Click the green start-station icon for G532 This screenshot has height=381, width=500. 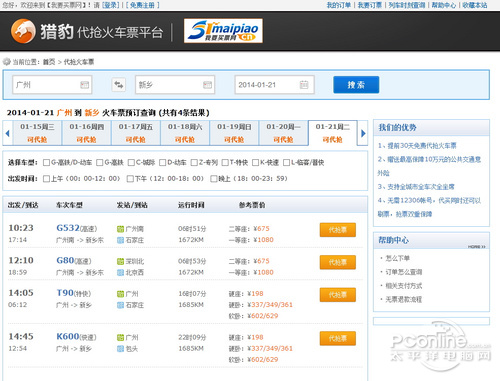[120, 229]
